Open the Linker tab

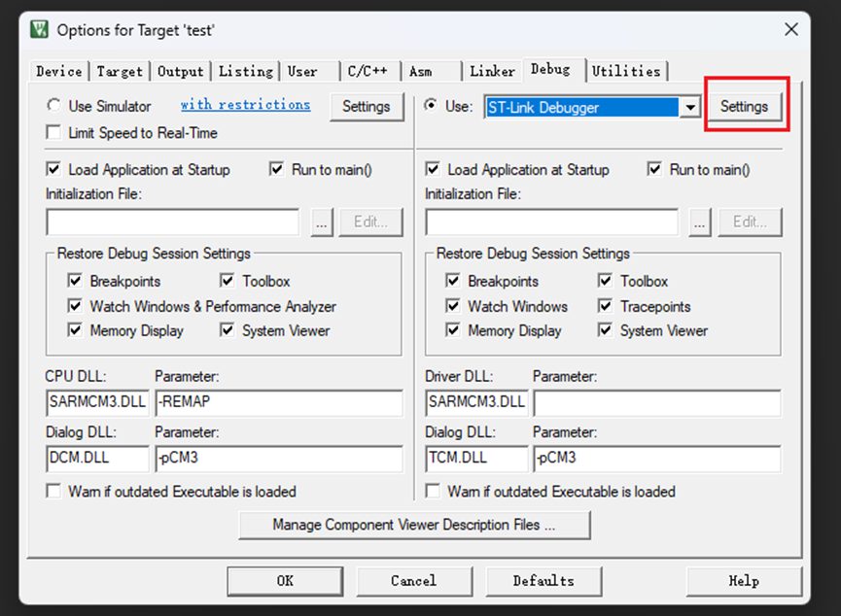click(492, 71)
